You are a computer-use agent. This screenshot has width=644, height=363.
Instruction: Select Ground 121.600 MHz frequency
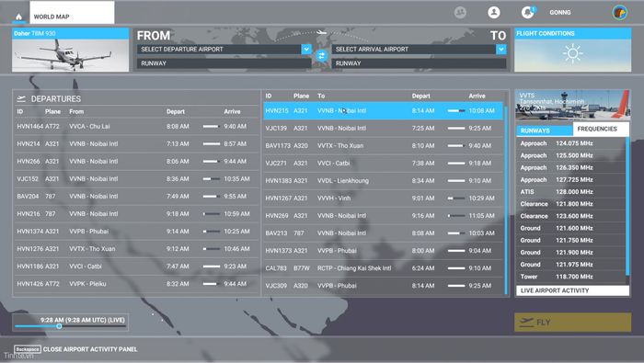pyautogui.click(x=571, y=228)
